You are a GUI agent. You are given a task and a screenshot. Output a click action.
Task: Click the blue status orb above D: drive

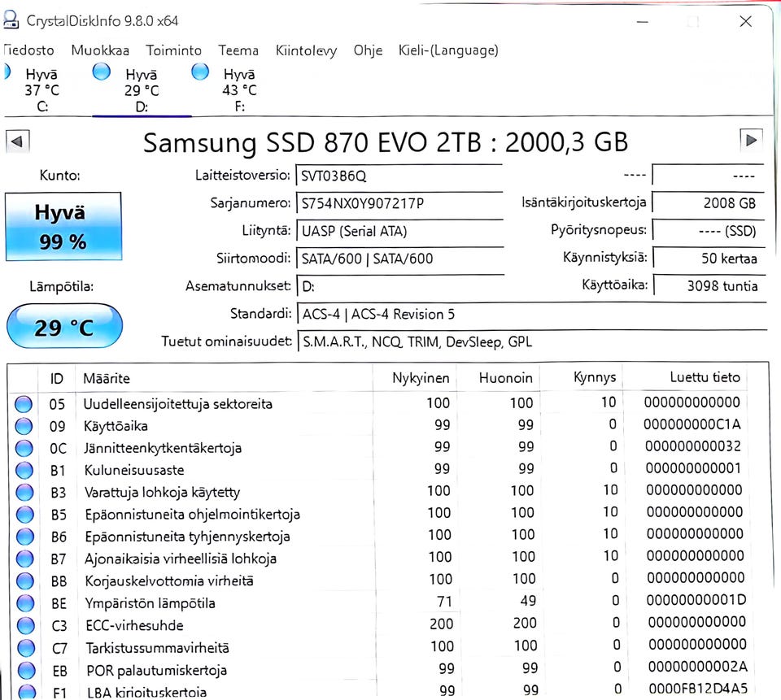coord(102,72)
